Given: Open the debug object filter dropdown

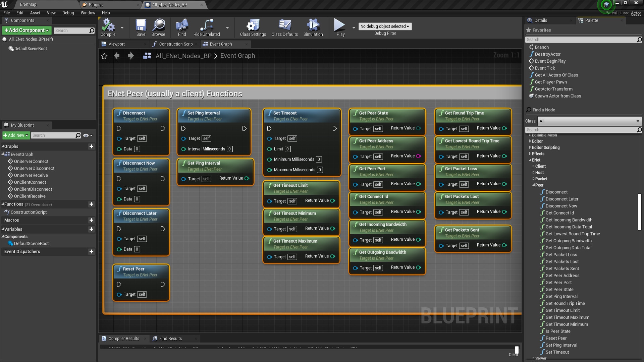Looking at the screenshot, I should click(x=385, y=26).
